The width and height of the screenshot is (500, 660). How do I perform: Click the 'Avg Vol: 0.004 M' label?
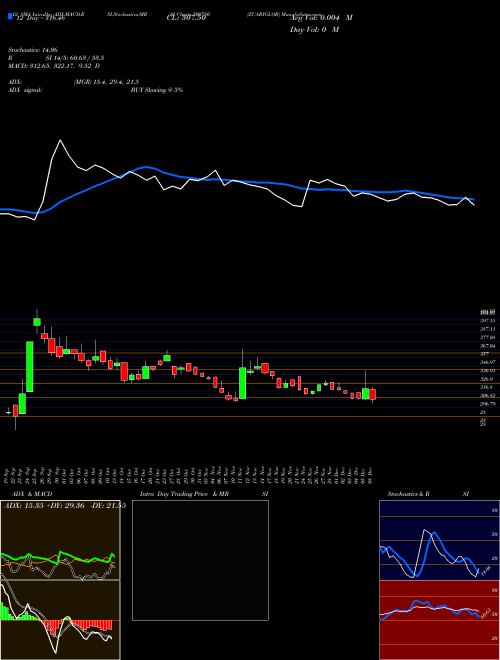pos(321,18)
